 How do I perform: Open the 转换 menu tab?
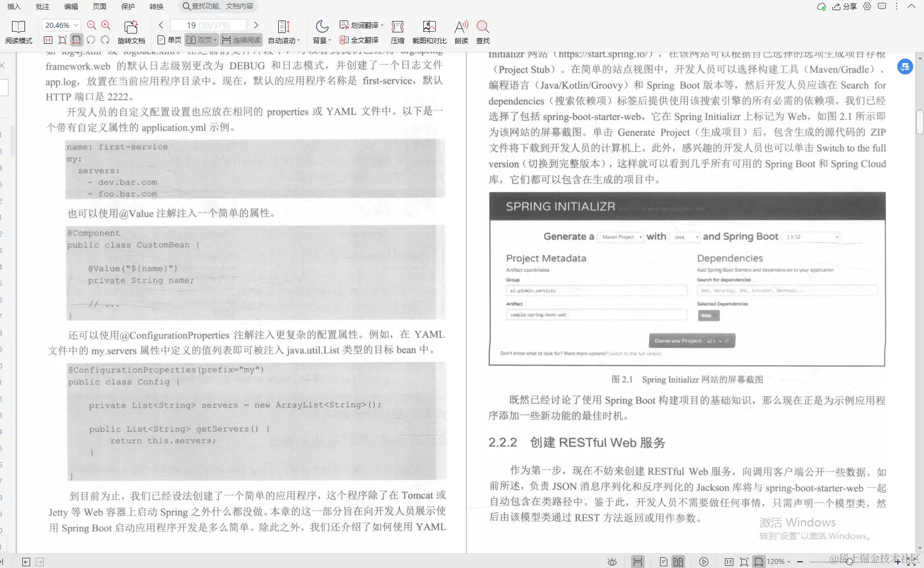[x=156, y=7]
